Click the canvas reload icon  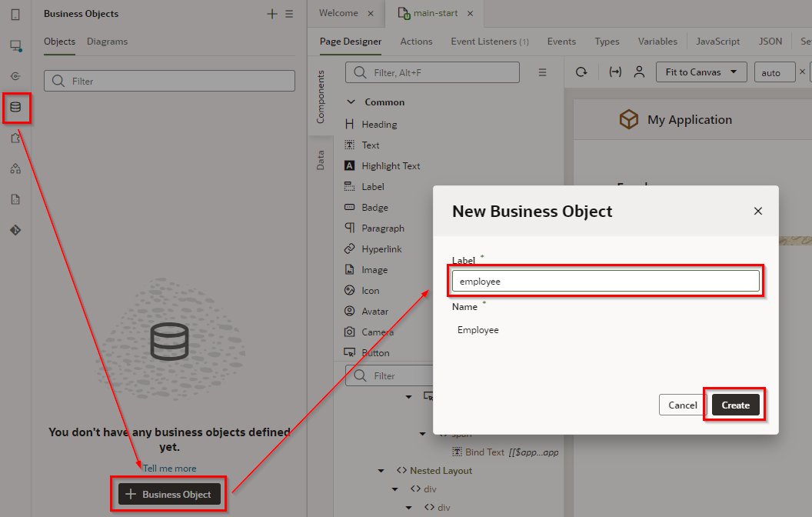[x=581, y=72]
